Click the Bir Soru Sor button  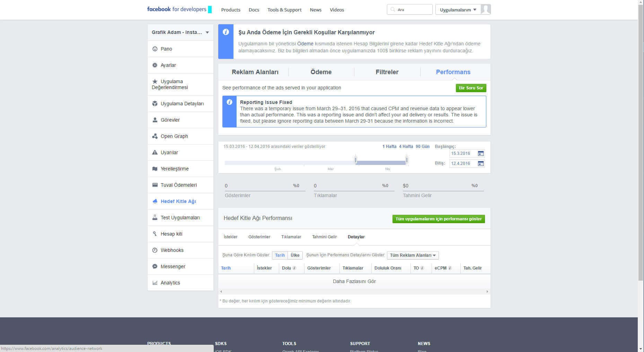click(471, 88)
